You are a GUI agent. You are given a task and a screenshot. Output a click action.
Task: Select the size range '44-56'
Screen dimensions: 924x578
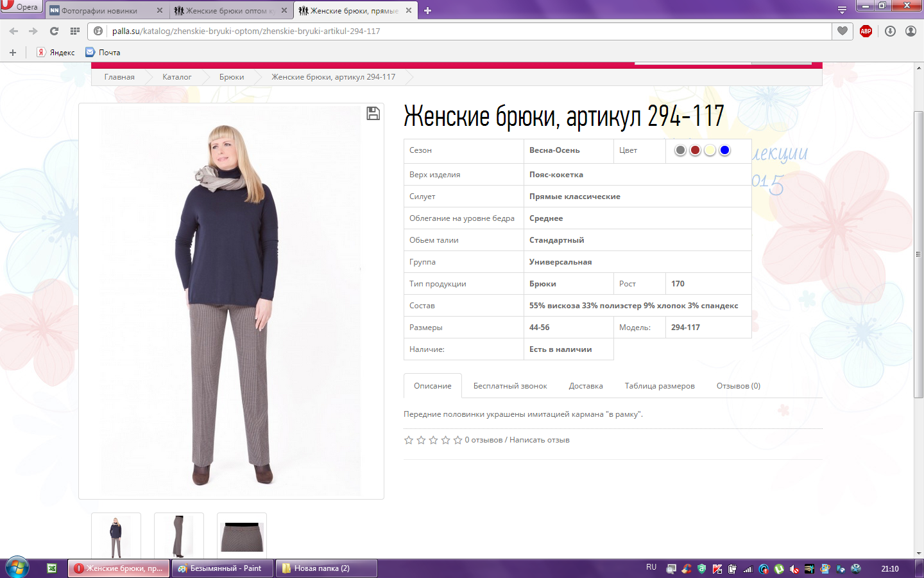click(540, 328)
